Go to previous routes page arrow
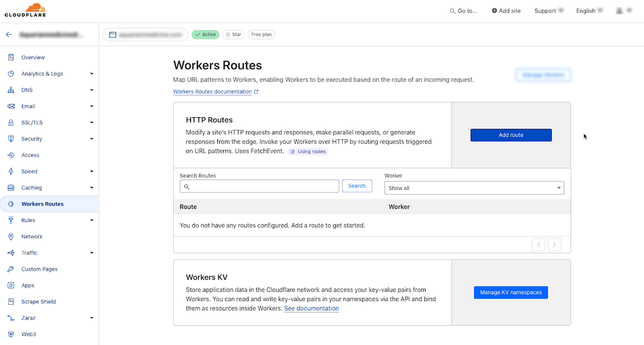This screenshot has height=345, width=644. tap(539, 245)
